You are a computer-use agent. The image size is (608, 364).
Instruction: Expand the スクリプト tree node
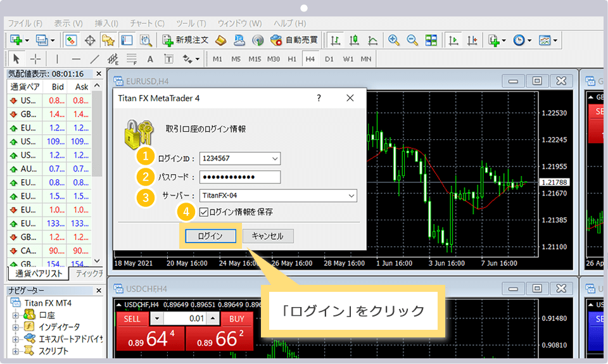pyautogui.click(x=15, y=351)
